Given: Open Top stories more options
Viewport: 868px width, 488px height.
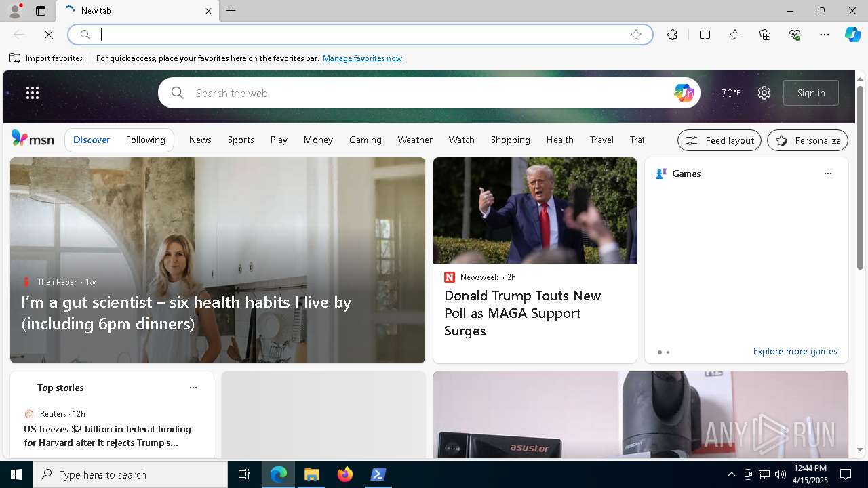Looking at the screenshot, I should click(x=193, y=388).
